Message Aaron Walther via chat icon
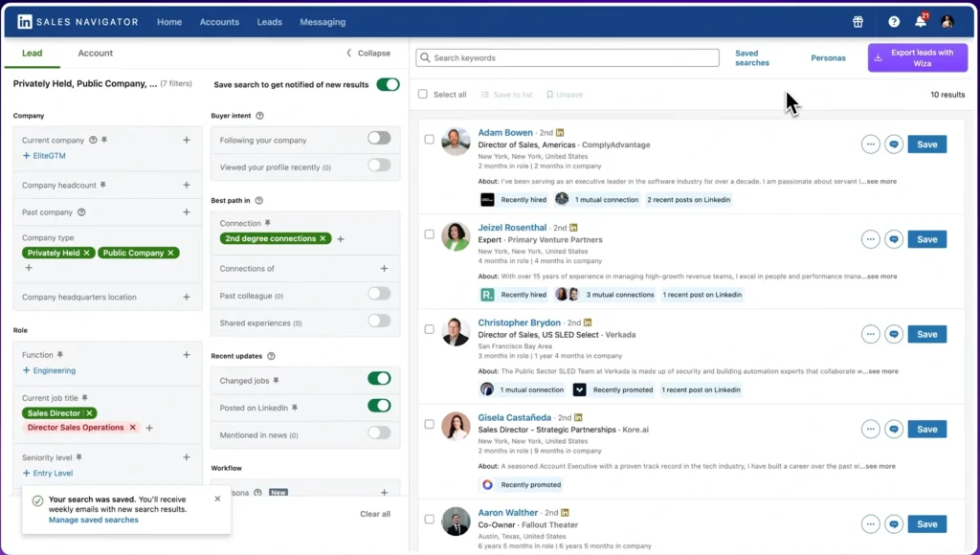Image resolution: width=980 pixels, height=555 pixels. click(894, 524)
